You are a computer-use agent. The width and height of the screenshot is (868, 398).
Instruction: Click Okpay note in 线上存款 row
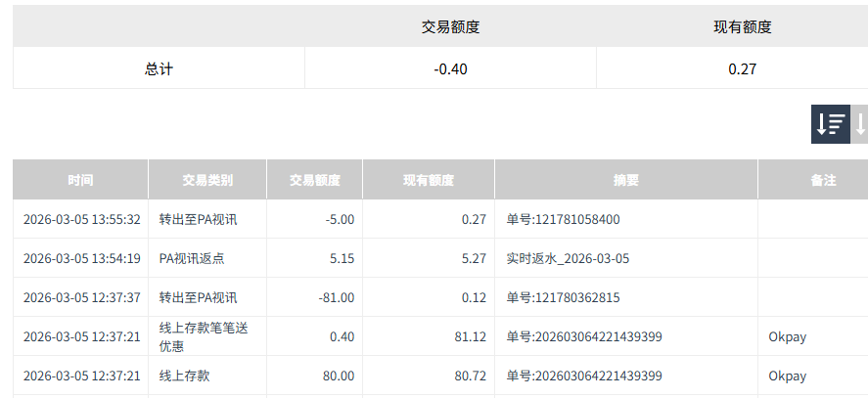pyautogui.click(x=787, y=376)
